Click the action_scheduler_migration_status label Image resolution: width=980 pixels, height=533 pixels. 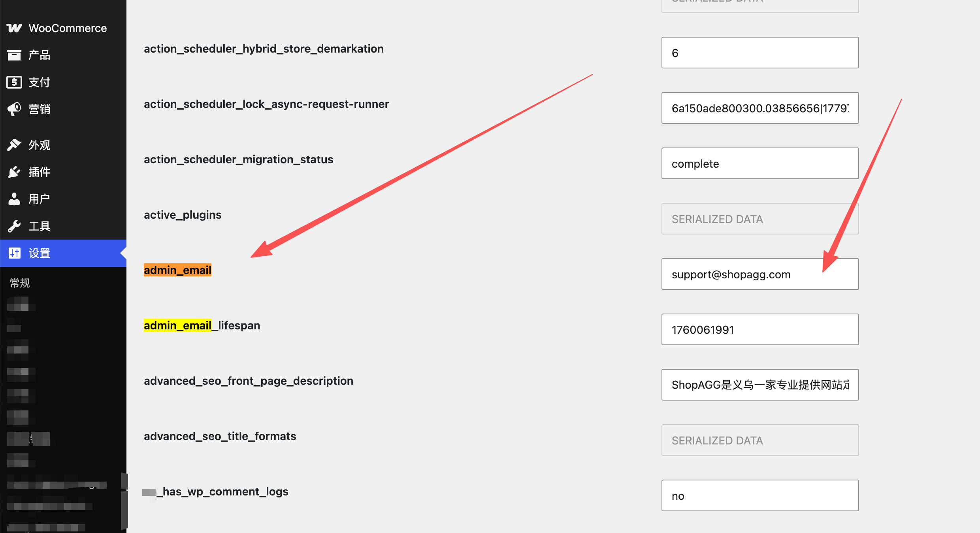point(238,159)
